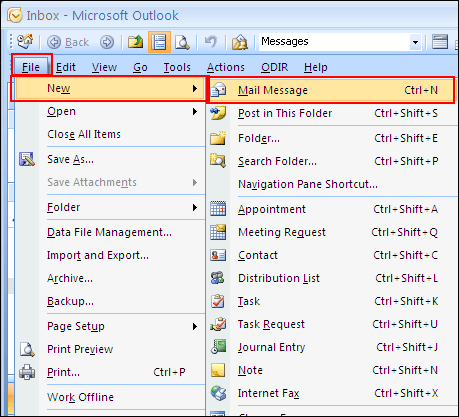The height and width of the screenshot is (417, 459).
Task: Create a new Contact
Action: 332,255
